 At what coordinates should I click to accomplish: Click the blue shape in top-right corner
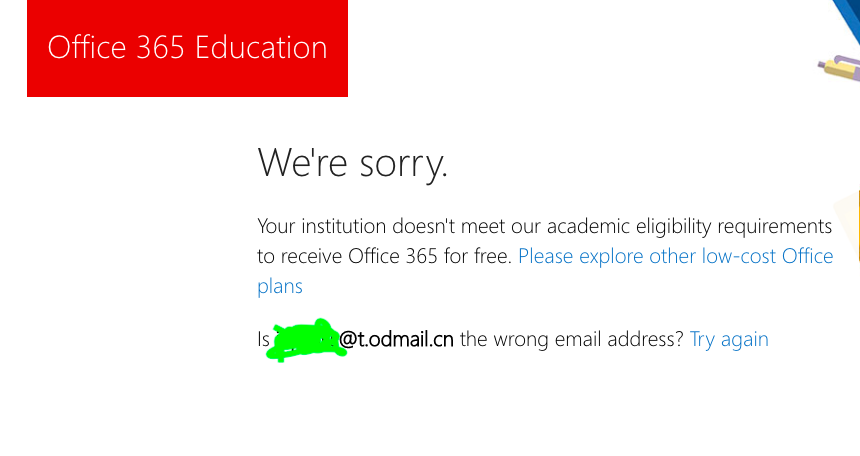click(846, 22)
